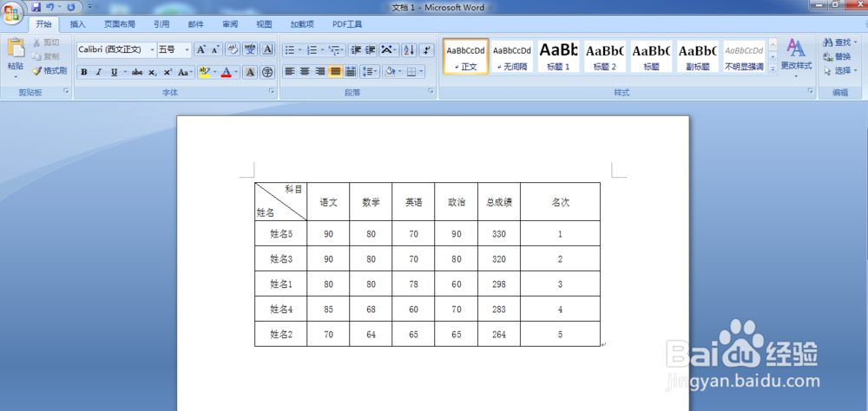Expand the styles gallery More arrow
This screenshot has width=868, height=411.
pyautogui.click(x=773, y=68)
